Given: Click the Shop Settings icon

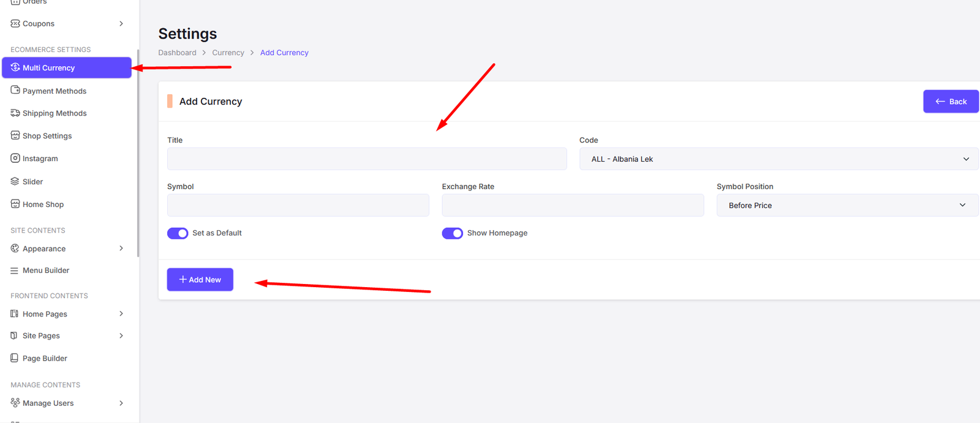Looking at the screenshot, I should click(x=15, y=135).
